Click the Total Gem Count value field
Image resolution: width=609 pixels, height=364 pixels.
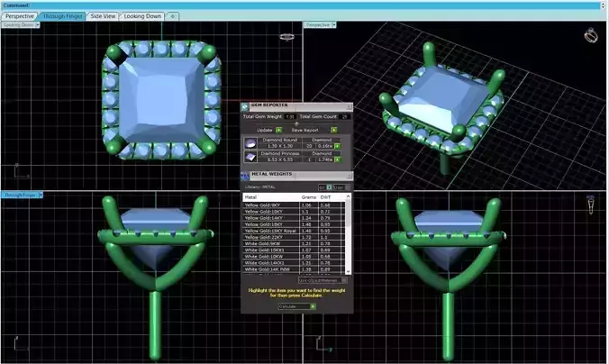tap(344, 116)
